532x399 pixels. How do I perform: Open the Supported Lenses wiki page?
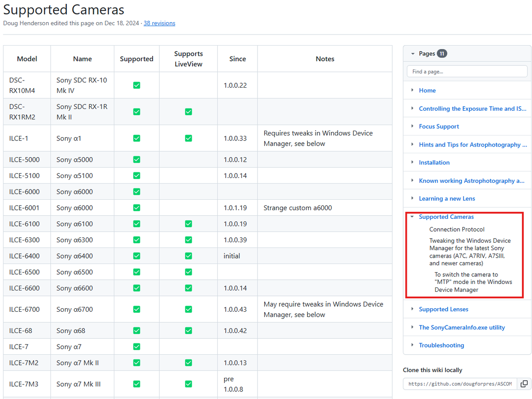pyautogui.click(x=443, y=309)
